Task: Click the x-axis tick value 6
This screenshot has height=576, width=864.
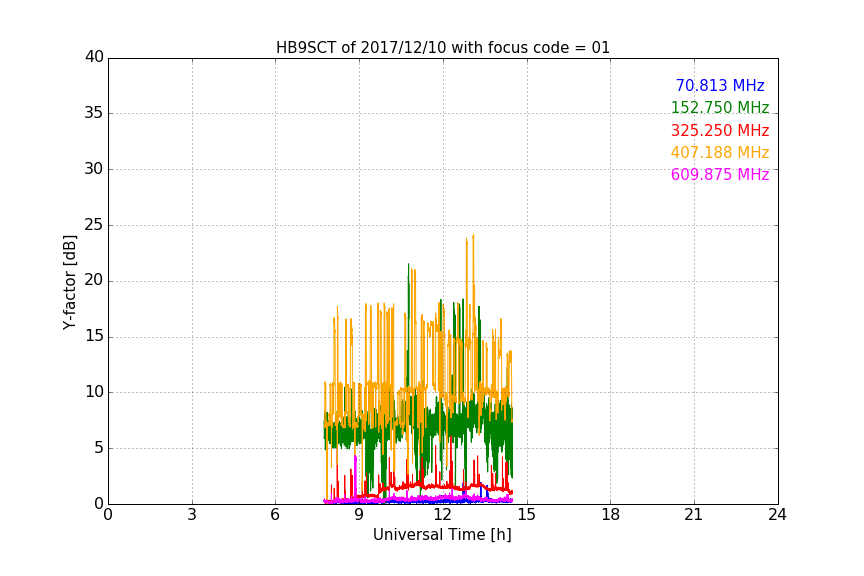Action: pyautogui.click(x=275, y=515)
